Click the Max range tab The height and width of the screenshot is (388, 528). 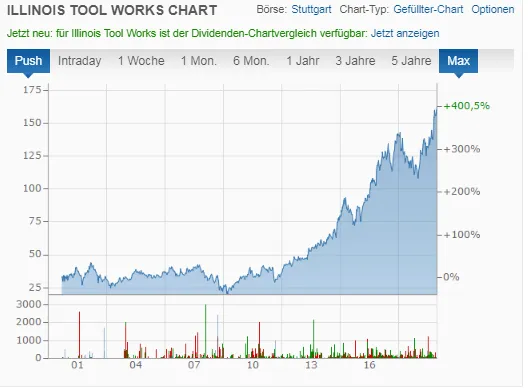(458, 61)
